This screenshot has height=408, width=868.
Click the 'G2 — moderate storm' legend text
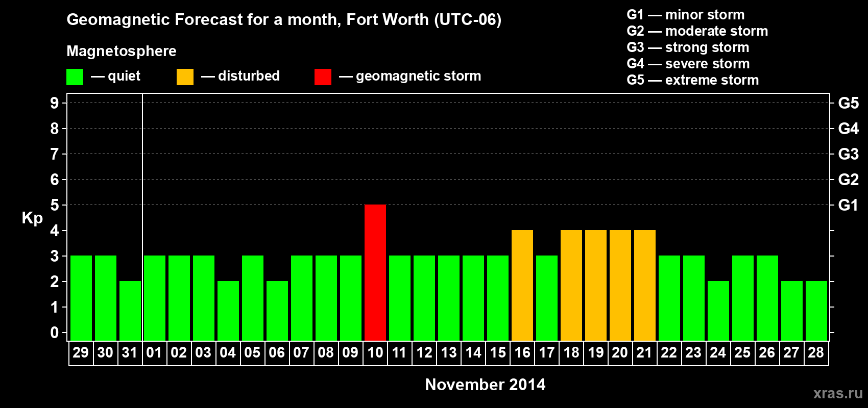coord(697,31)
